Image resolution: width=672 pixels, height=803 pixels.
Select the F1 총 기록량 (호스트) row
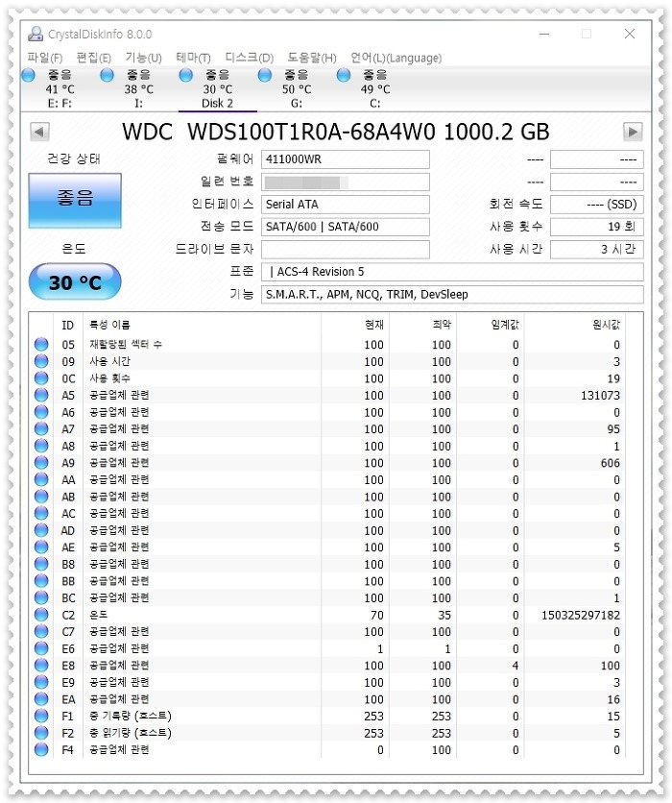point(327,717)
